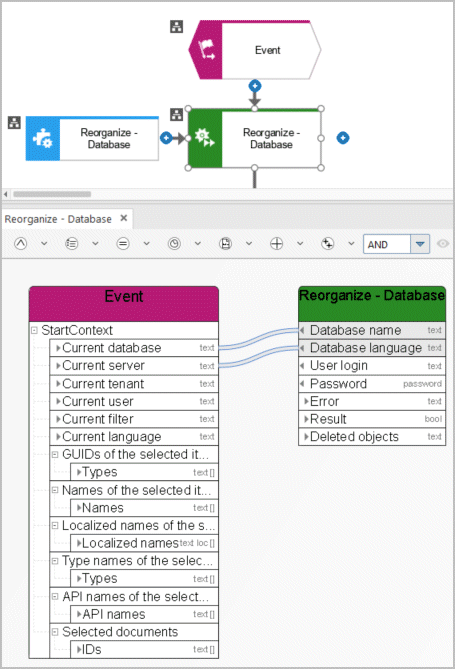
Task: Close the Reorganize - Database tab
Action: click(124, 218)
